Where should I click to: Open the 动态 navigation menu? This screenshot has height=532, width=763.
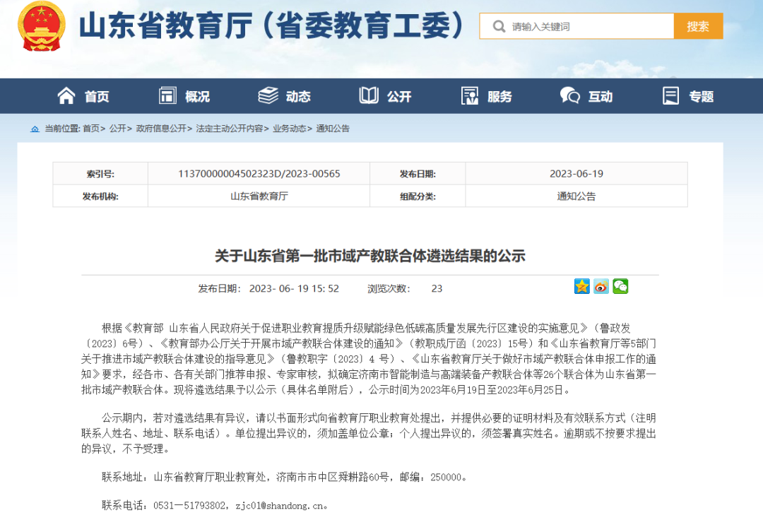pos(300,95)
